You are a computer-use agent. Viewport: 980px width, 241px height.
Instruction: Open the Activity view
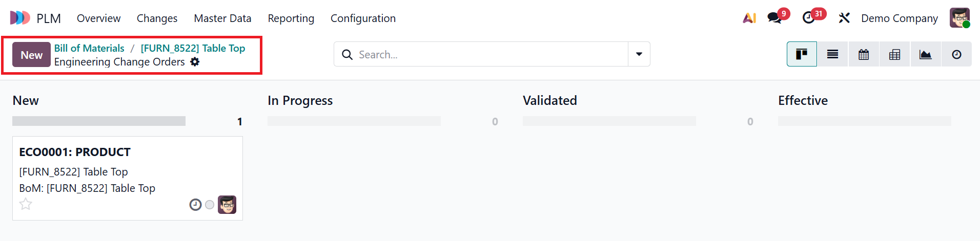[x=956, y=54]
